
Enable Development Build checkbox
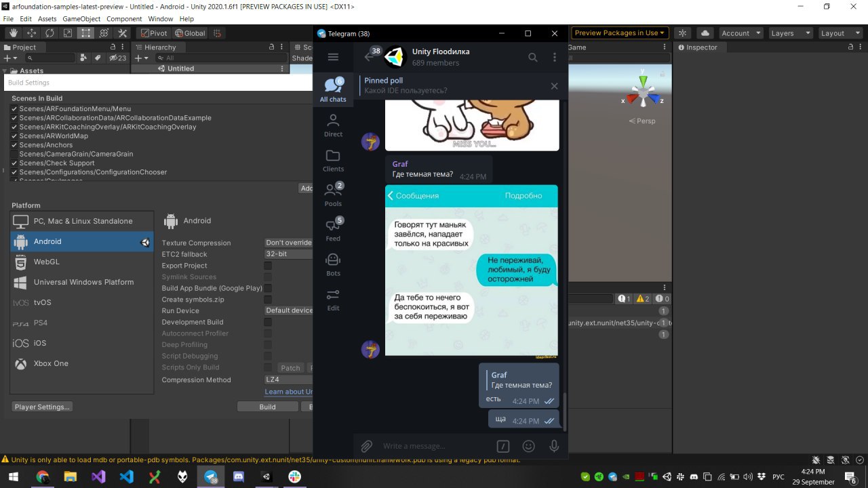268,322
